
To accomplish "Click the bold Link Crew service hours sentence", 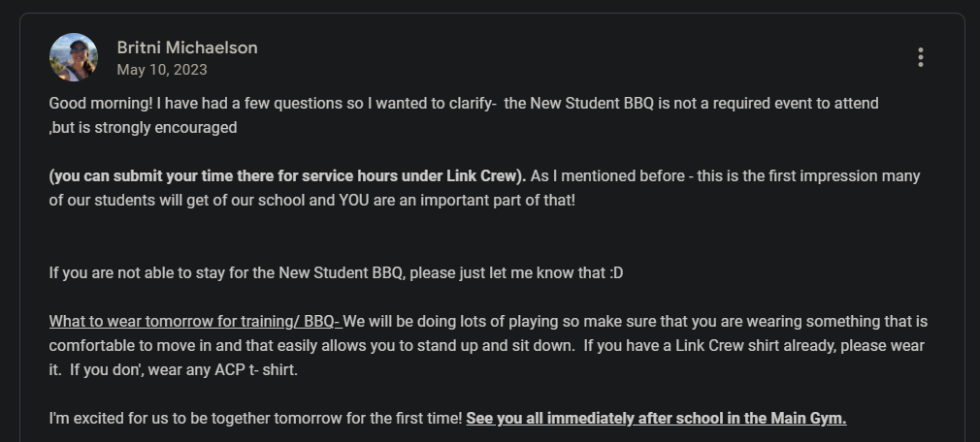I will point(287,175).
